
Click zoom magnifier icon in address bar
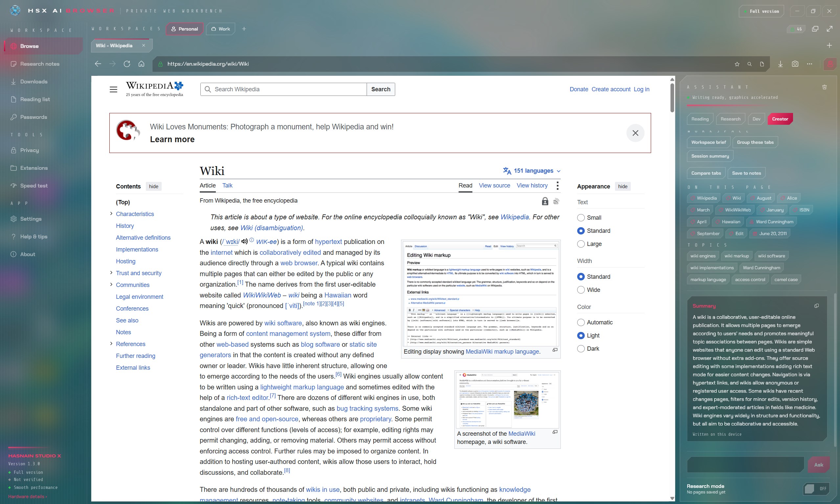(749, 64)
